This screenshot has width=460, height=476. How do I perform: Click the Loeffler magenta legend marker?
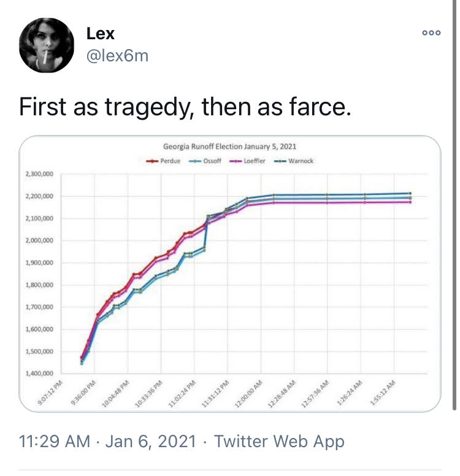[236, 161]
